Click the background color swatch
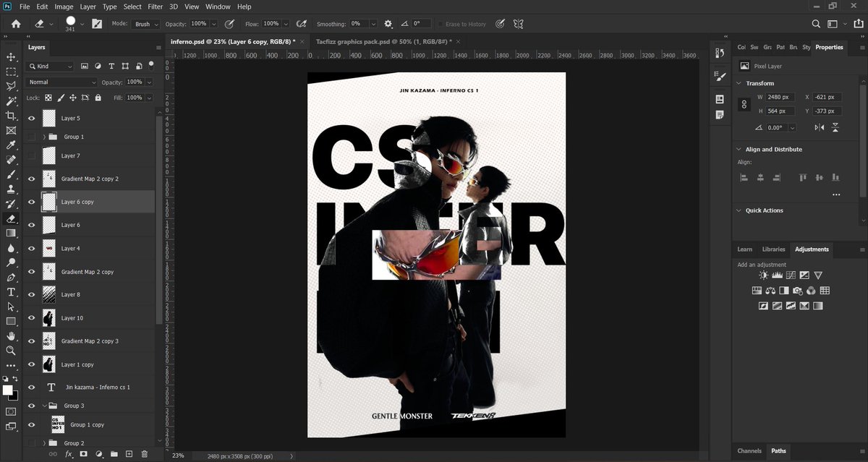 tap(13, 395)
